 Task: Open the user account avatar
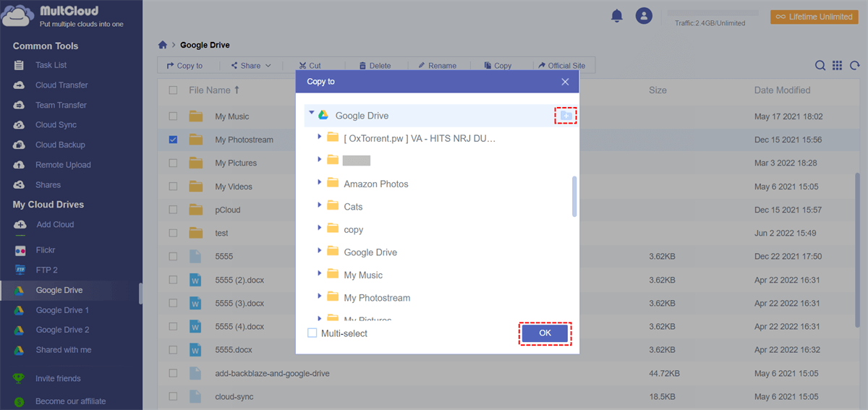(644, 15)
